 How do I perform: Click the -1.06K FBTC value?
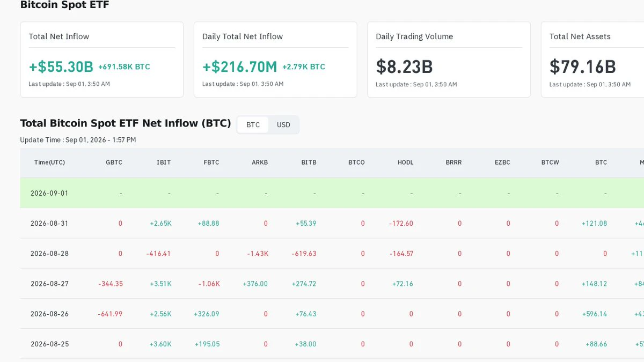point(209,284)
